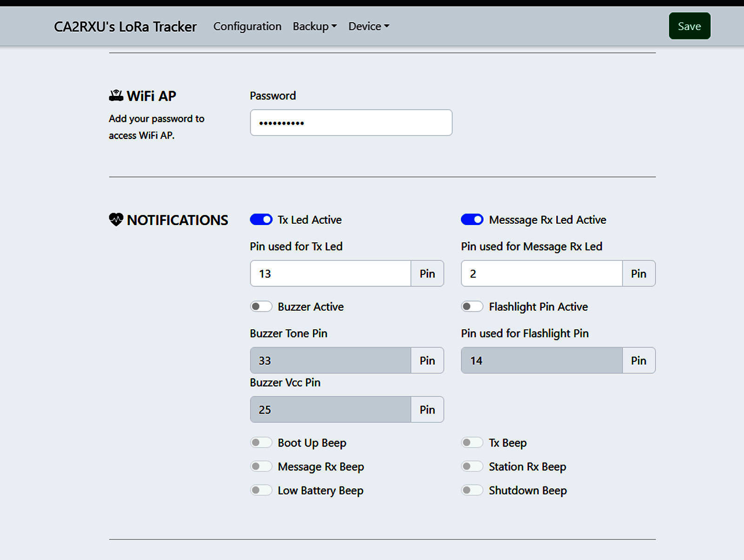Toggle the Shutdown Beep switch

pyautogui.click(x=472, y=490)
